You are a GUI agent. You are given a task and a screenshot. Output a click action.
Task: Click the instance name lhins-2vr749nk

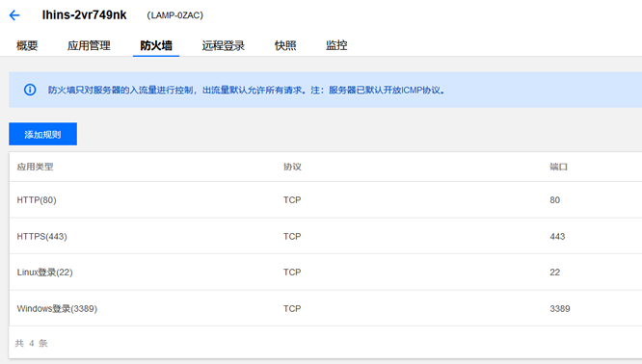[x=84, y=15]
